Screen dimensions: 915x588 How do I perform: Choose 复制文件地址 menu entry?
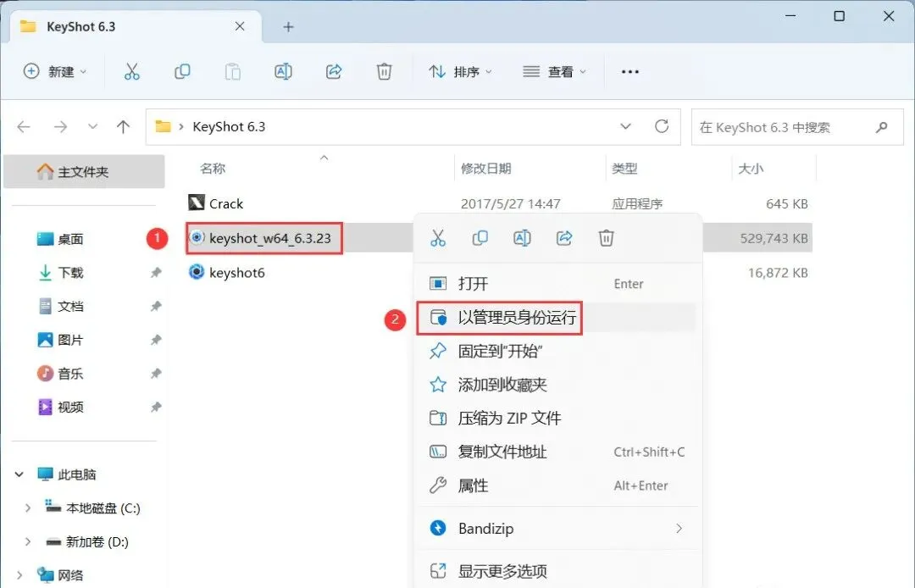click(x=557, y=452)
